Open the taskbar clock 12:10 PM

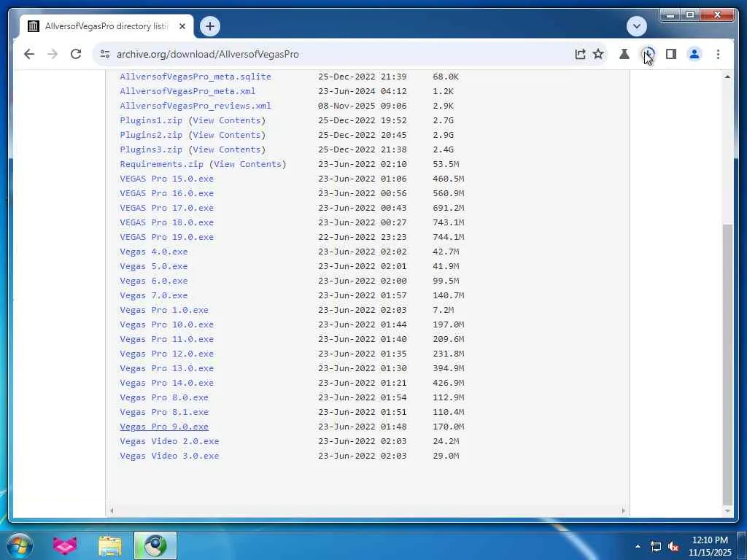click(709, 546)
